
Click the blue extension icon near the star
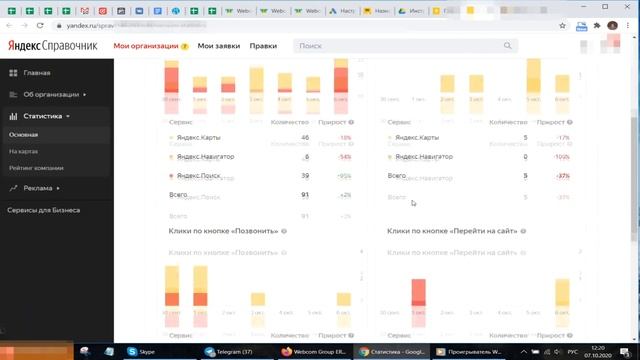[581, 26]
